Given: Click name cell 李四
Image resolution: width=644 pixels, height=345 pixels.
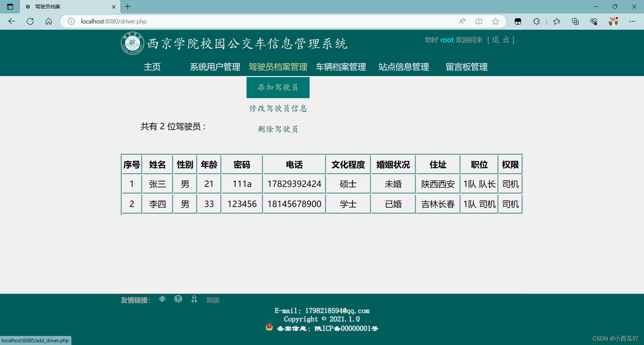Looking at the screenshot, I should coord(158,204).
